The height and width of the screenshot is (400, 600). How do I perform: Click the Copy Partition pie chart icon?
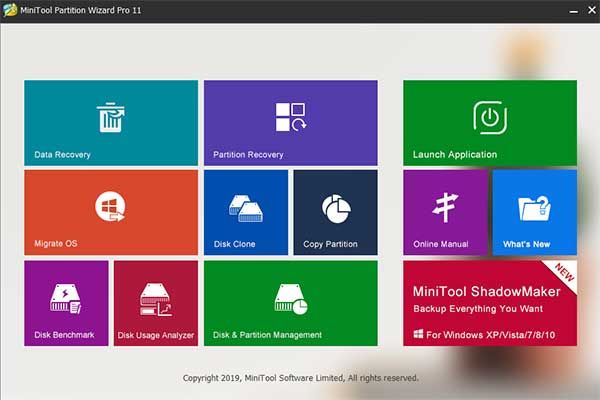[336, 209]
